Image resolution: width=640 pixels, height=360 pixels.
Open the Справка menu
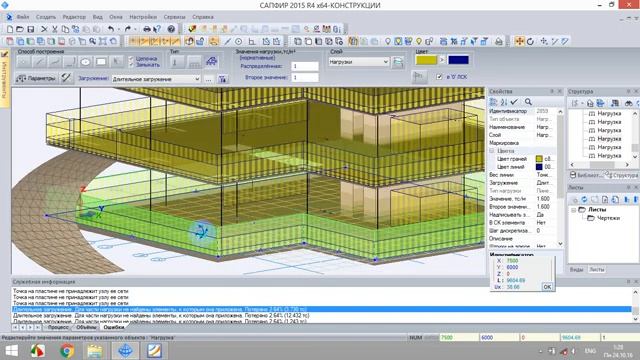click(203, 17)
